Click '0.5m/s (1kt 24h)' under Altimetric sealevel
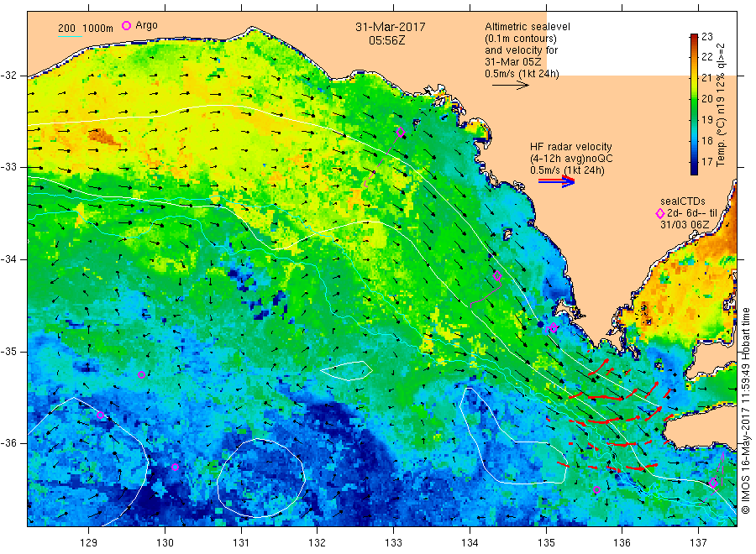The height and width of the screenshot is (554, 756). [x=522, y=74]
